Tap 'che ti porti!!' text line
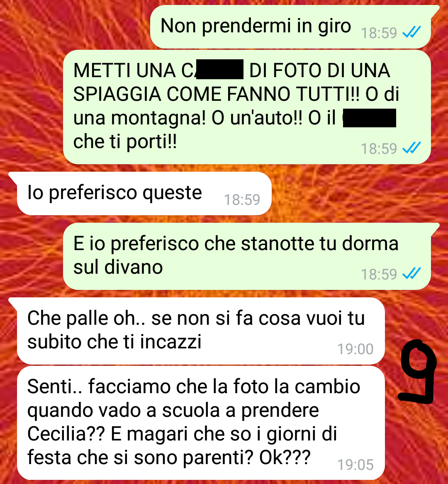 pyautogui.click(x=125, y=142)
